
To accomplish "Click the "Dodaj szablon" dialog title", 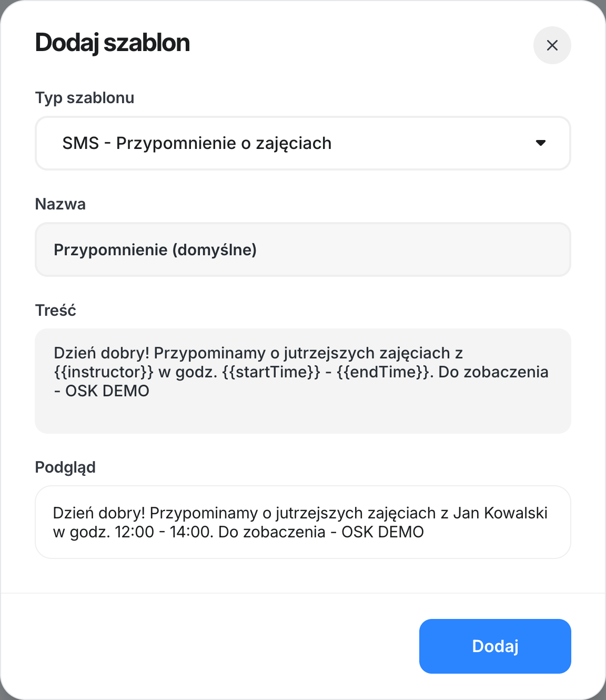I will coord(112,43).
